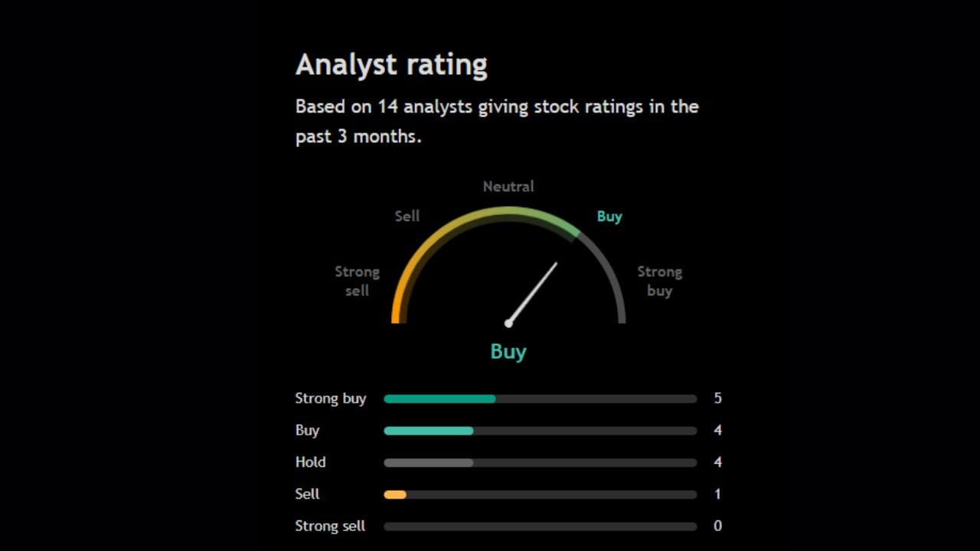Viewport: 980px width, 551px height.
Task: Click the "Analyst rating" heading
Action: 391,65
